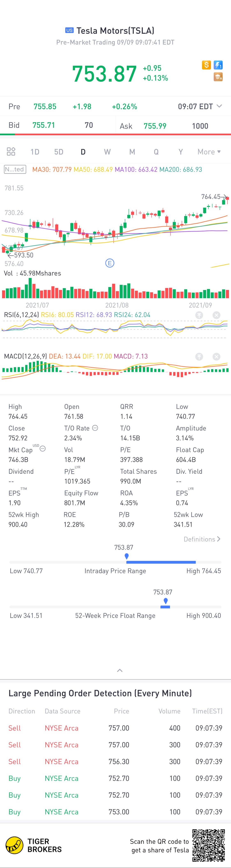Tap the 52wk High value 900.40
The width and height of the screenshot is (231, 868).
click(x=18, y=524)
